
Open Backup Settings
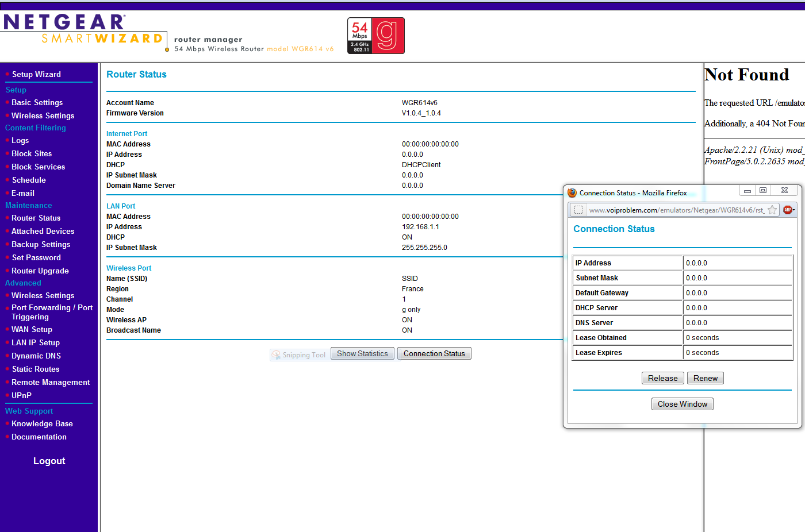[41, 245]
